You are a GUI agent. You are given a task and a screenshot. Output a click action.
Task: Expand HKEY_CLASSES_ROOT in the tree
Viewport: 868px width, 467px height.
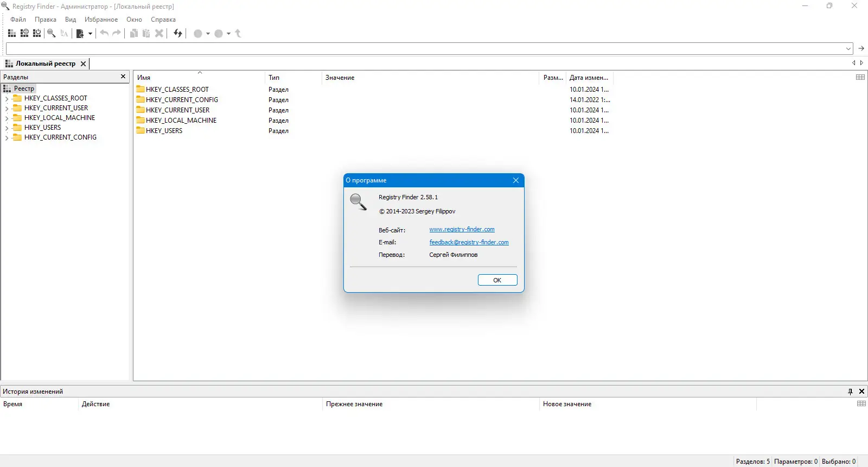pyautogui.click(x=7, y=99)
